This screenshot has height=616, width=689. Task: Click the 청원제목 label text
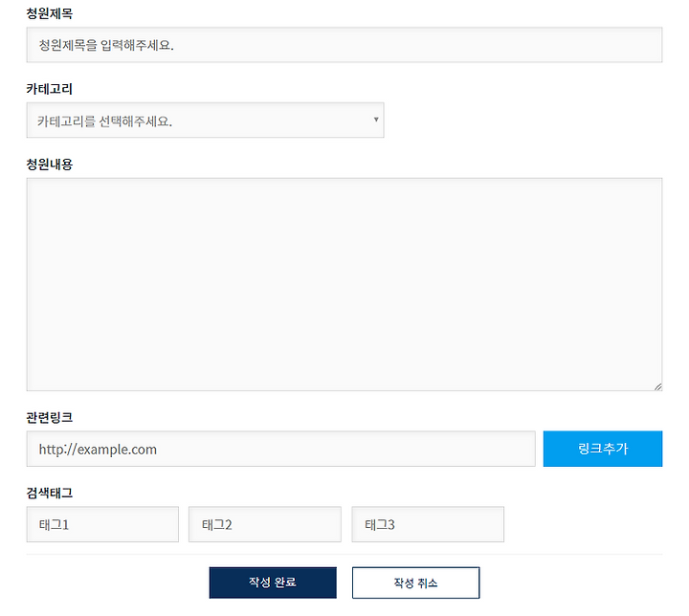49,13
